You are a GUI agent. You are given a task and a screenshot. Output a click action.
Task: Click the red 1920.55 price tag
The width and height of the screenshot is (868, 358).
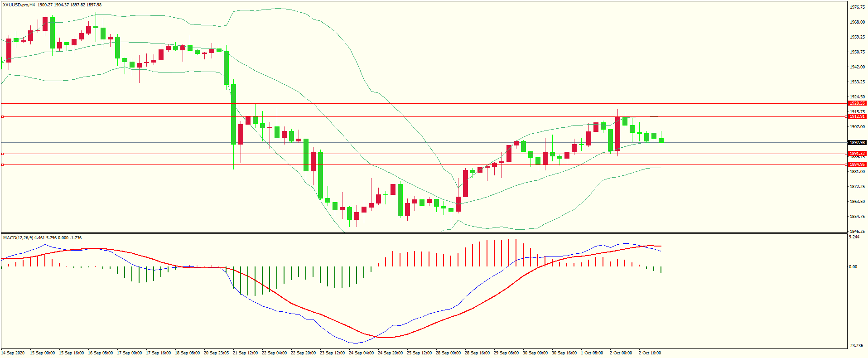tap(857, 103)
